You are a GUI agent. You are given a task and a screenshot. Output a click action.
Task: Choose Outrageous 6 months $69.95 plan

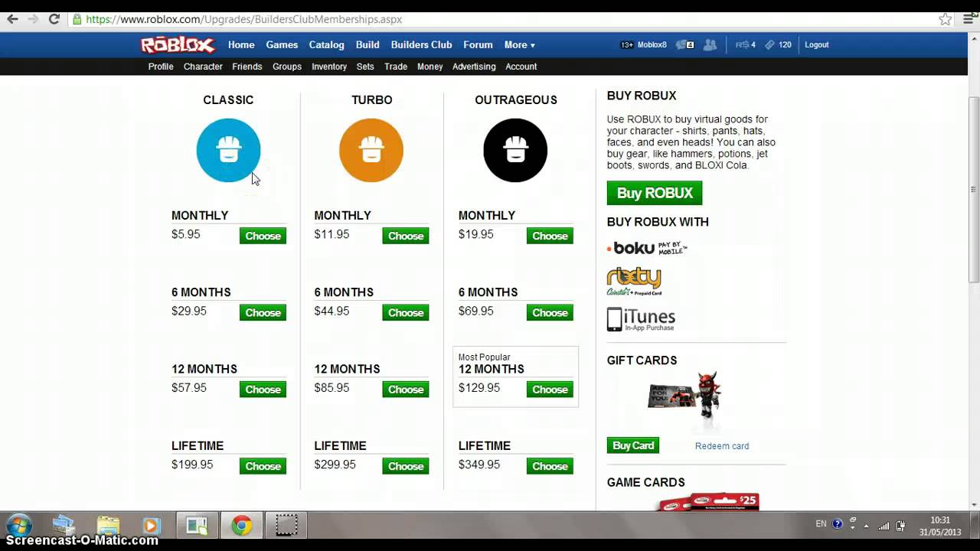pos(550,312)
